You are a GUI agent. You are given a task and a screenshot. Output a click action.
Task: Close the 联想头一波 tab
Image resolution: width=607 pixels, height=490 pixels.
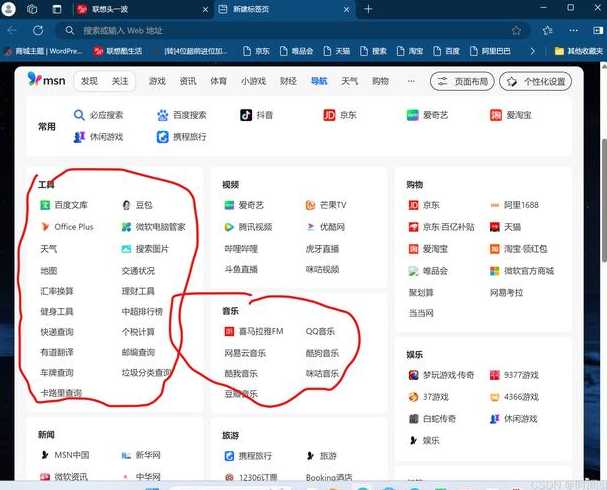pos(205,10)
